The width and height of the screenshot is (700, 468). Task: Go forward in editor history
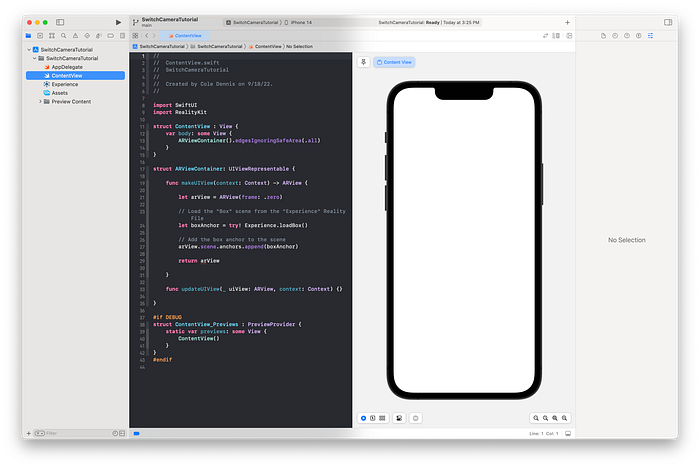coord(154,36)
